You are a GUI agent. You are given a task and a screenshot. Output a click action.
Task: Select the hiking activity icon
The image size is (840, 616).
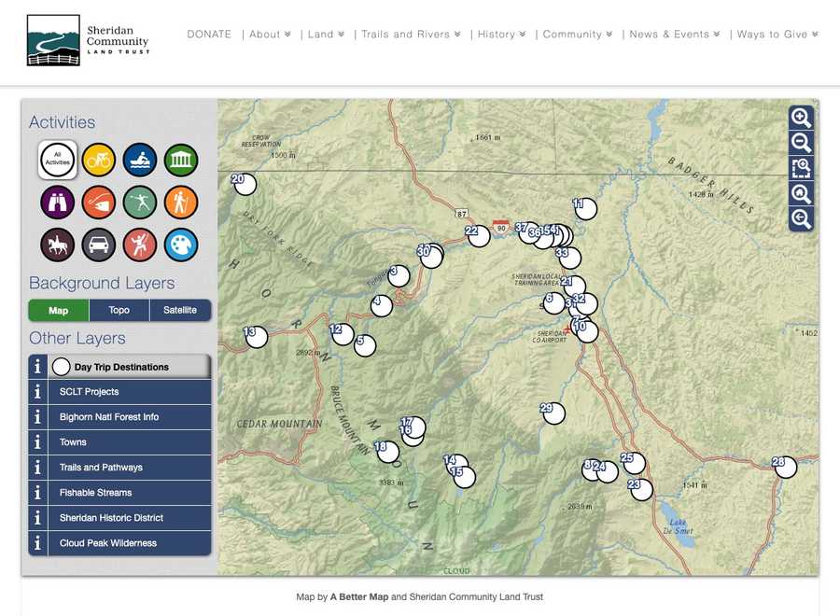coord(181,203)
